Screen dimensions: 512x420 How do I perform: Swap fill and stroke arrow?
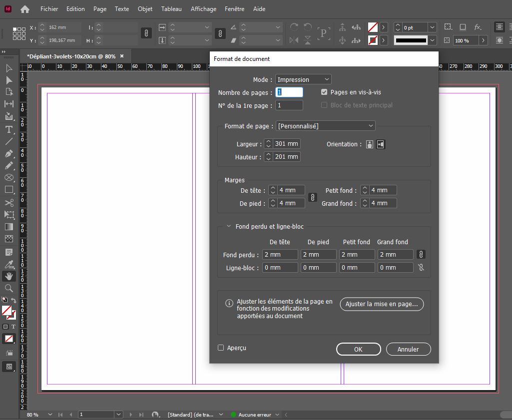point(13,300)
